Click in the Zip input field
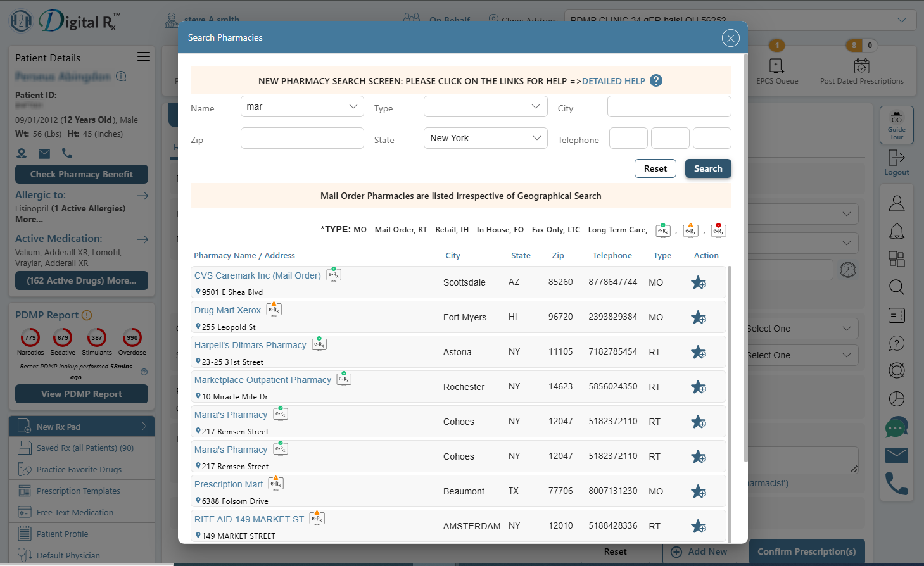This screenshot has height=566, width=924. 302,138
